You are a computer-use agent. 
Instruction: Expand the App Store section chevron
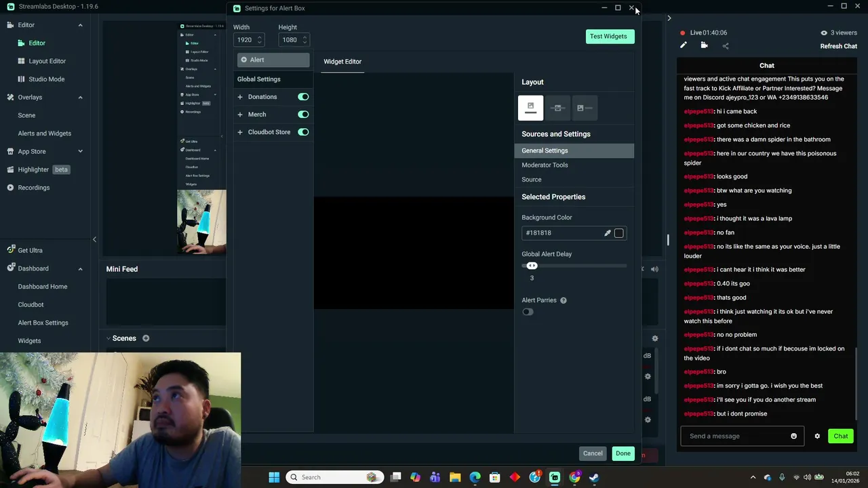80,152
